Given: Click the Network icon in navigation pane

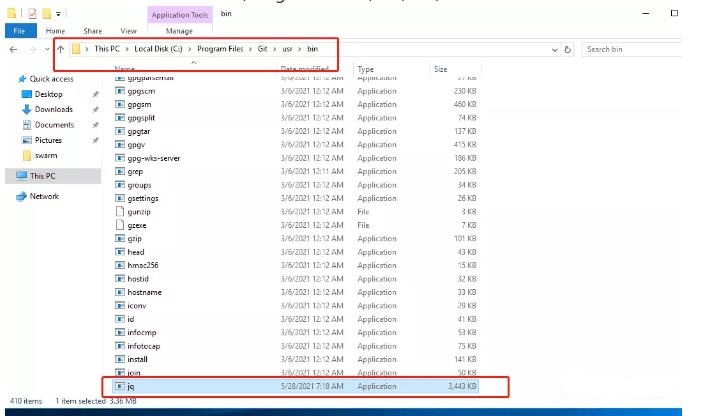Looking at the screenshot, I should pyautogui.click(x=44, y=196).
